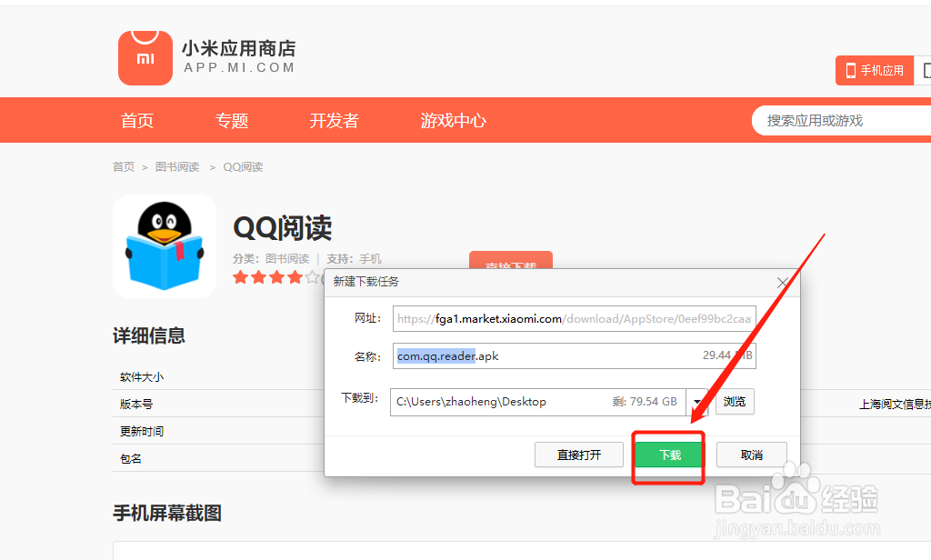Click the QQ阅读 breadcrumb text
This screenshot has height=560, width=931.
(x=243, y=167)
